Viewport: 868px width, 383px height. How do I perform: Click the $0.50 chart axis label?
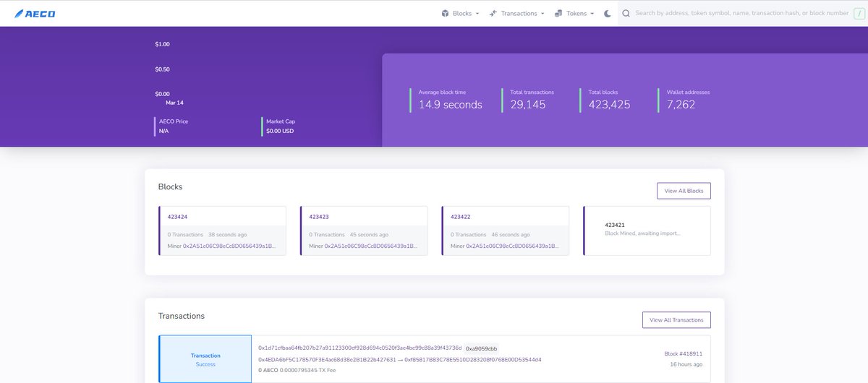(162, 69)
